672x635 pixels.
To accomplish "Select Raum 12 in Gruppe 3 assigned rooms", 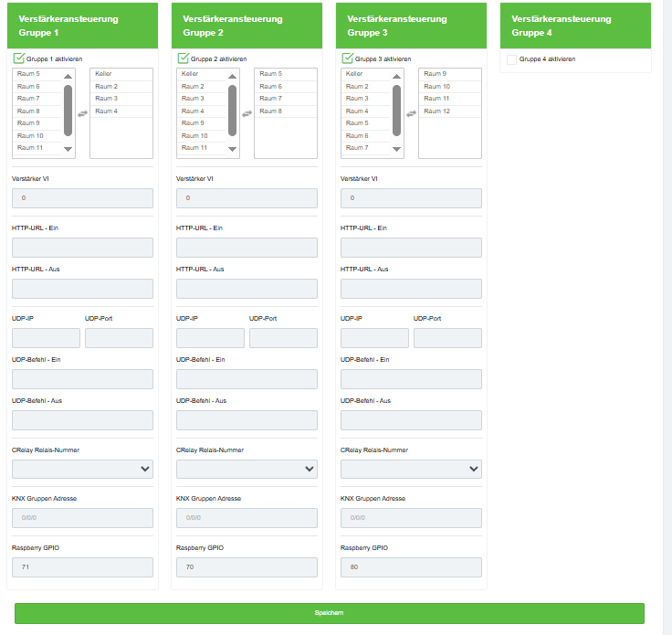I will point(438,111).
